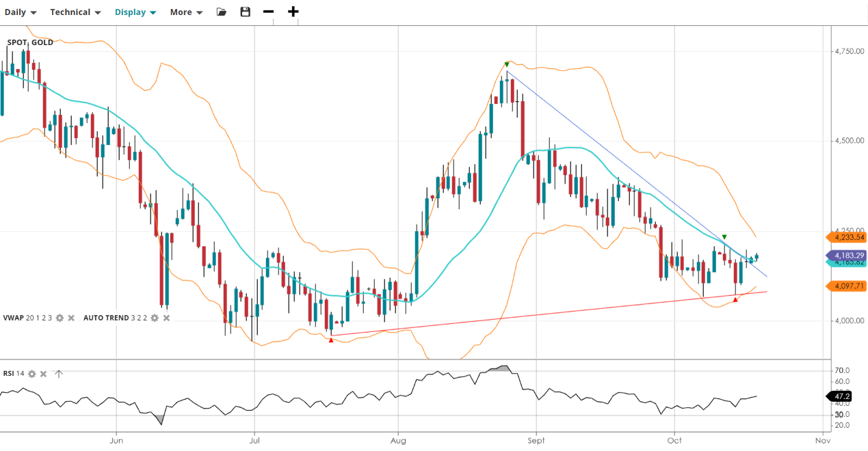
Task: Select the AUTO TREND 3 2 2 label
Action: (116, 318)
